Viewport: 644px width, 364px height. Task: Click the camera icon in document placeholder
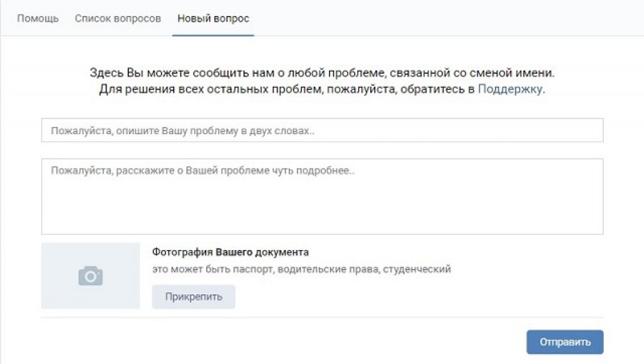(x=91, y=276)
